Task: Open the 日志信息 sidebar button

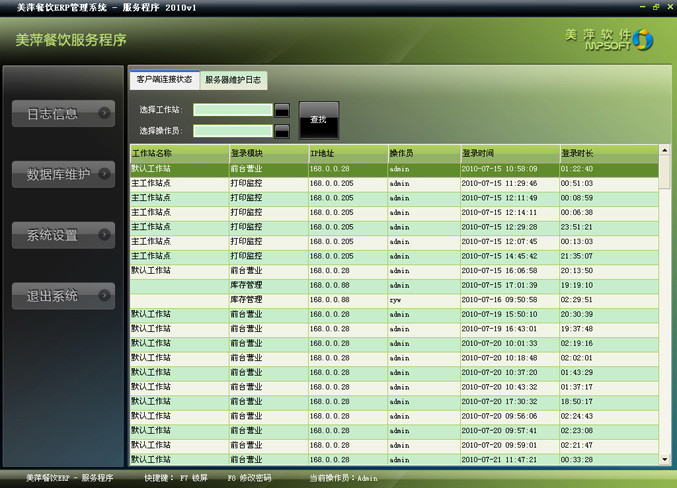Action: tap(63, 114)
